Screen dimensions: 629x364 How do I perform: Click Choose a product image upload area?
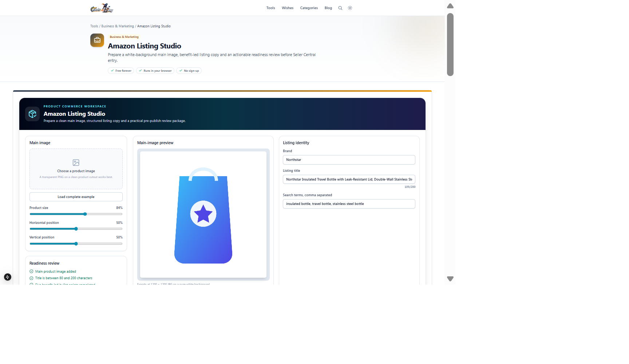pyautogui.click(x=76, y=169)
